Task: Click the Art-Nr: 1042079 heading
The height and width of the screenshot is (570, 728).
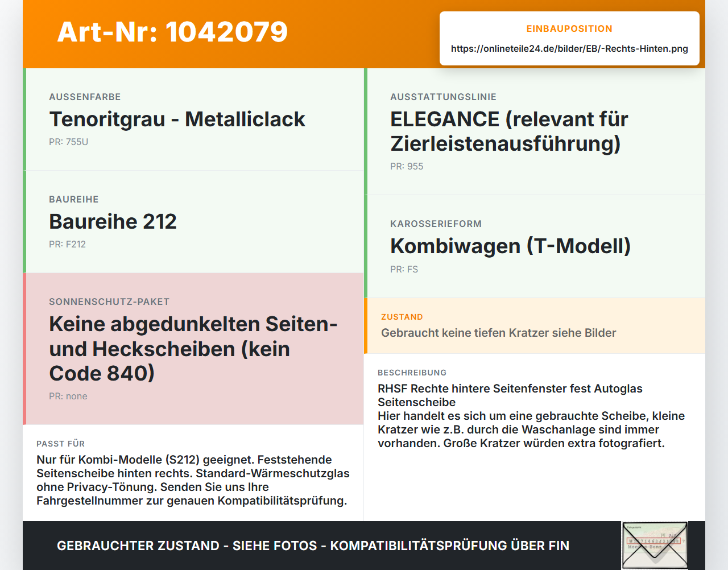Action: [x=172, y=32]
